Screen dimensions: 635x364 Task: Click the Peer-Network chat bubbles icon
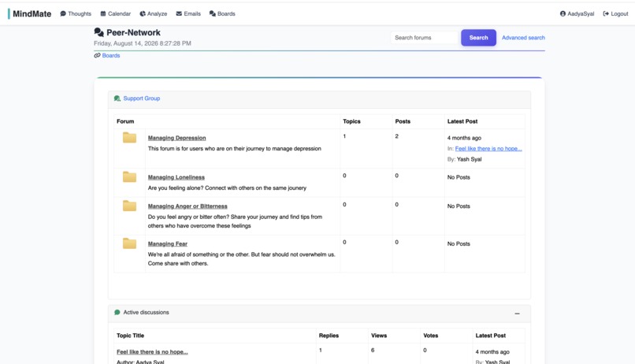(98, 32)
